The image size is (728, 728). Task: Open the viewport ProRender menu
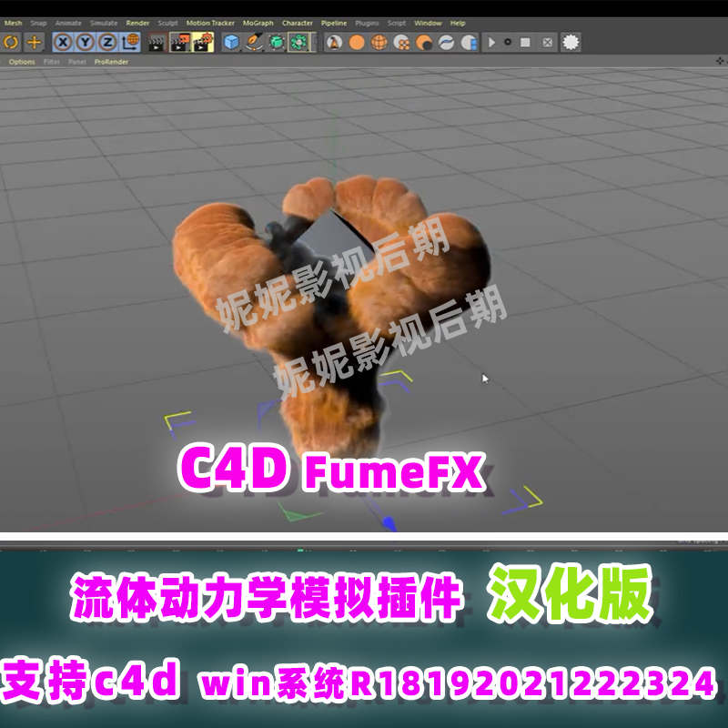click(x=111, y=62)
